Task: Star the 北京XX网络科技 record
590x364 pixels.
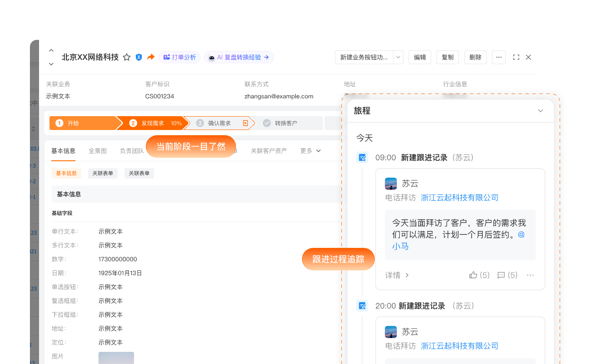Action: point(127,57)
